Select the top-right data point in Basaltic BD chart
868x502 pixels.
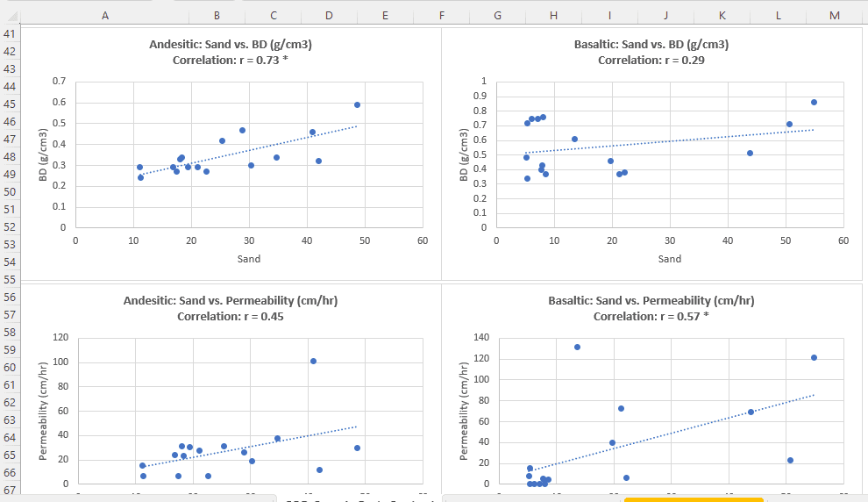[814, 102]
